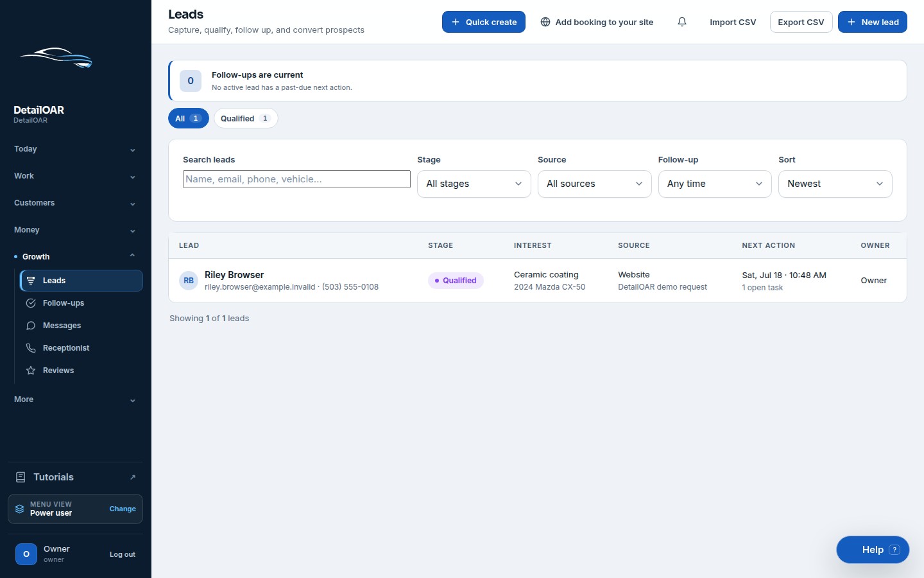This screenshot has height=578, width=924.
Task: Click the Website source cell
Action: coord(634,275)
